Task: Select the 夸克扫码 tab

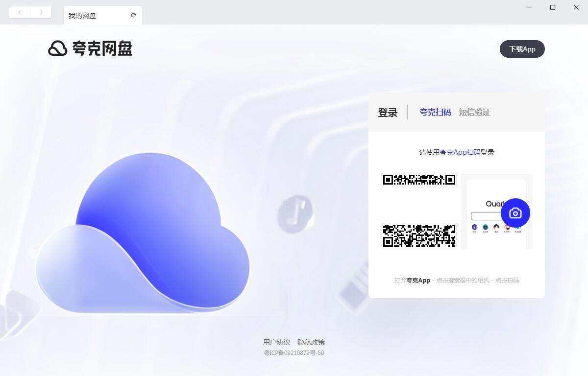Action: tap(435, 112)
